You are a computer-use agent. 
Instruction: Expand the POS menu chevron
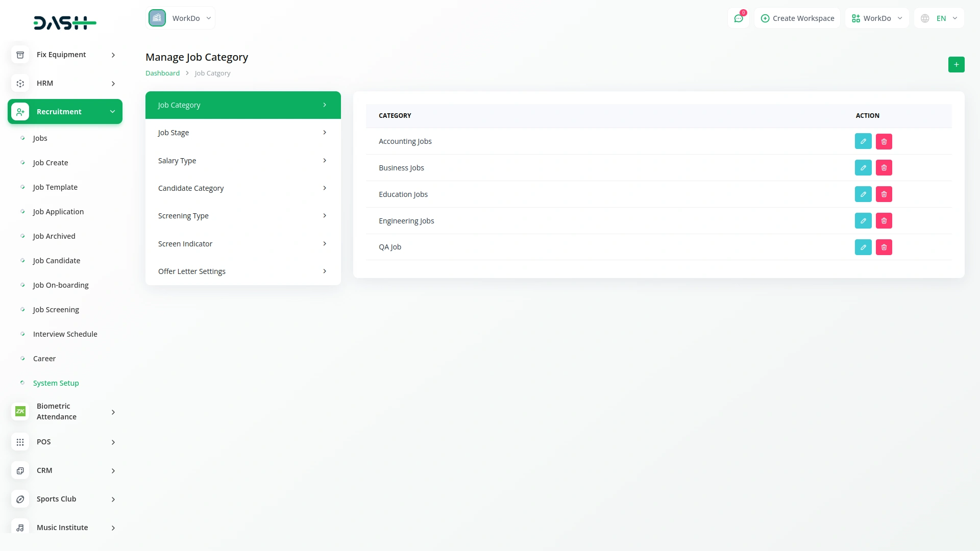coord(113,442)
